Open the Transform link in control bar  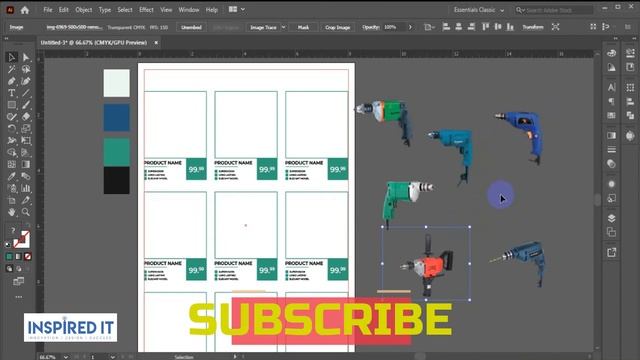tap(533, 27)
